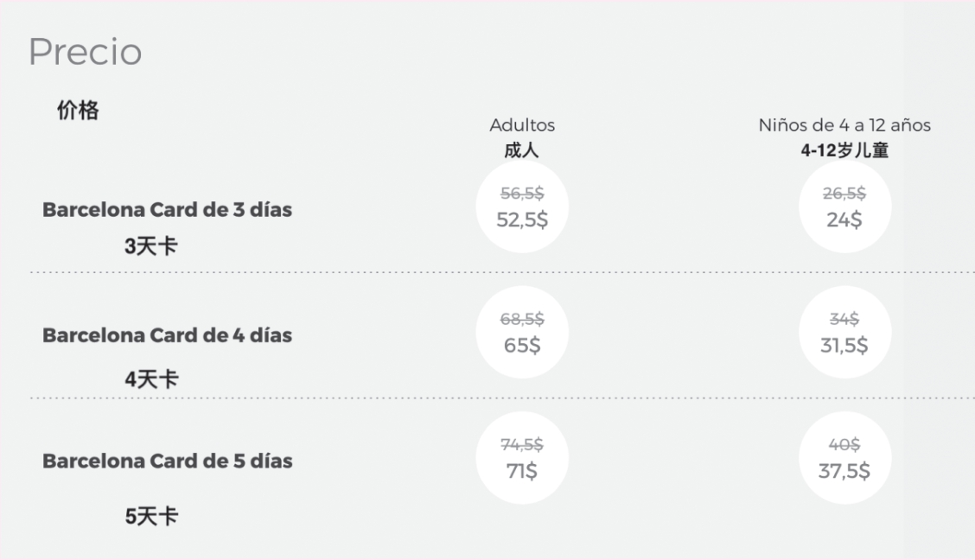Select Barcelona Card de 4 días

click(167, 335)
